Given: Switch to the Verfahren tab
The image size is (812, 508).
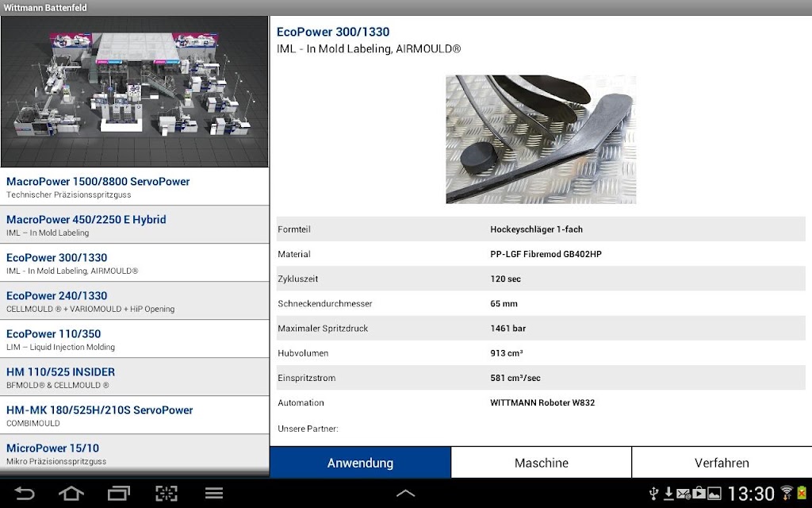Looking at the screenshot, I should click(722, 463).
